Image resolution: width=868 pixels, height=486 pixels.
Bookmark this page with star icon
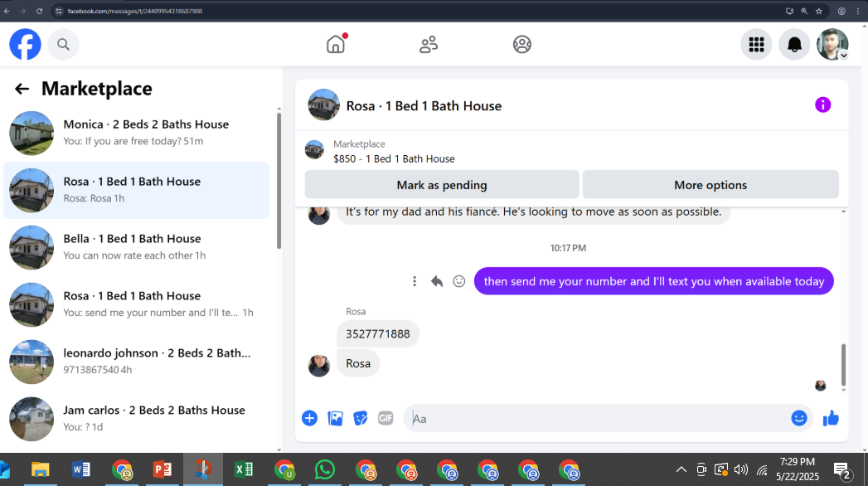click(x=819, y=11)
